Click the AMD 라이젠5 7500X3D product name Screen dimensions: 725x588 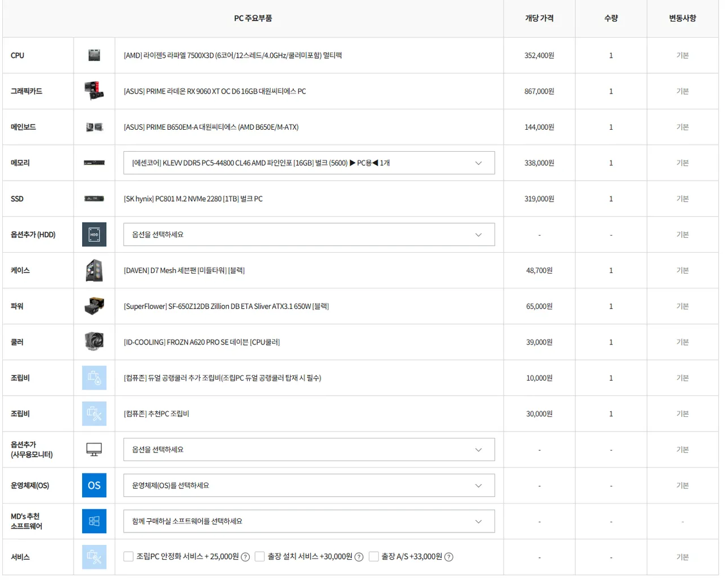pyautogui.click(x=233, y=56)
